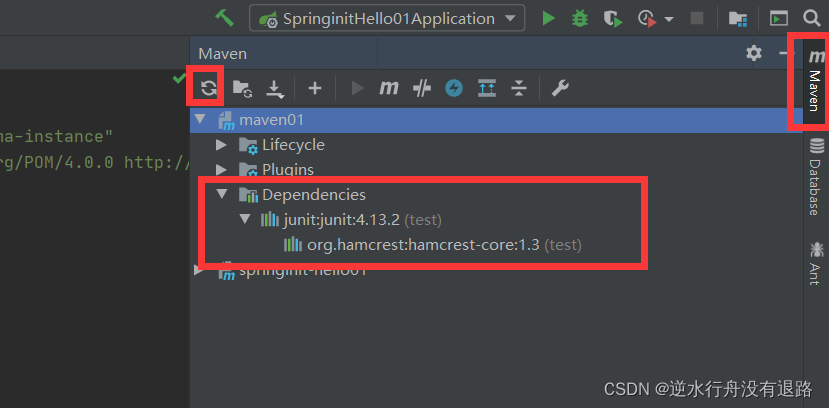Open Maven settings wrench icon
829x408 pixels.
pyautogui.click(x=560, y=88)
